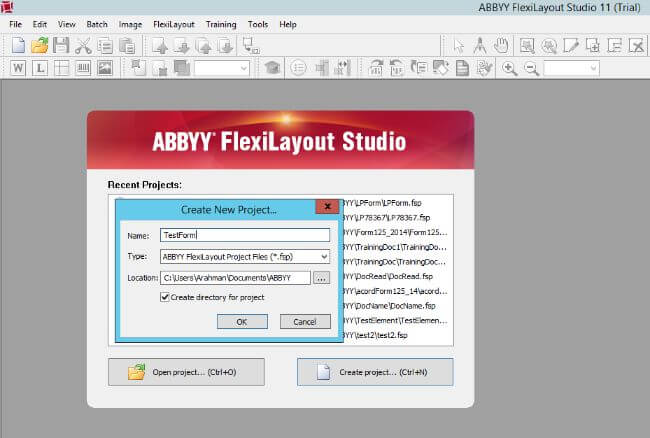The height and width of the screenshot is (438, 650).
Task: Open the Batch menu
Action: (97, 24)
